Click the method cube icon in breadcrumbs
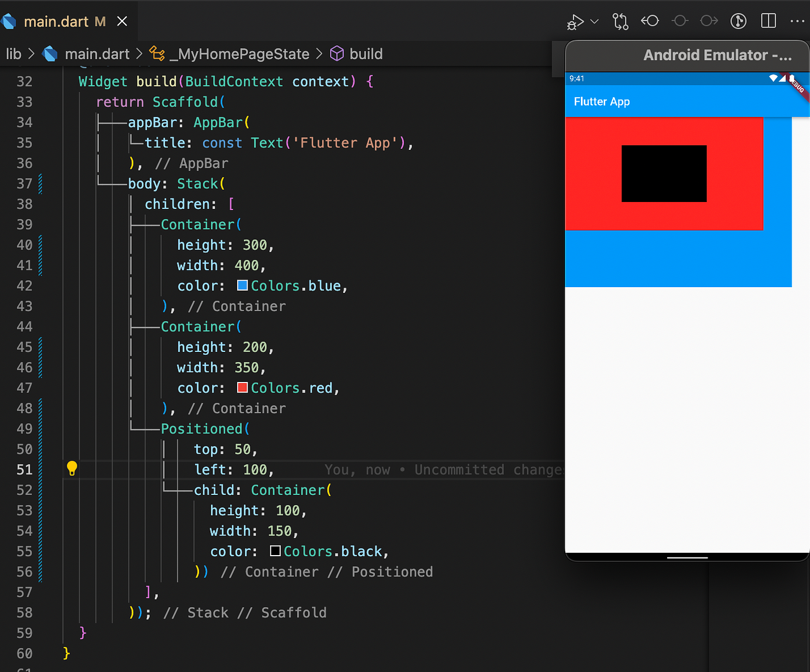 [337, 54]
